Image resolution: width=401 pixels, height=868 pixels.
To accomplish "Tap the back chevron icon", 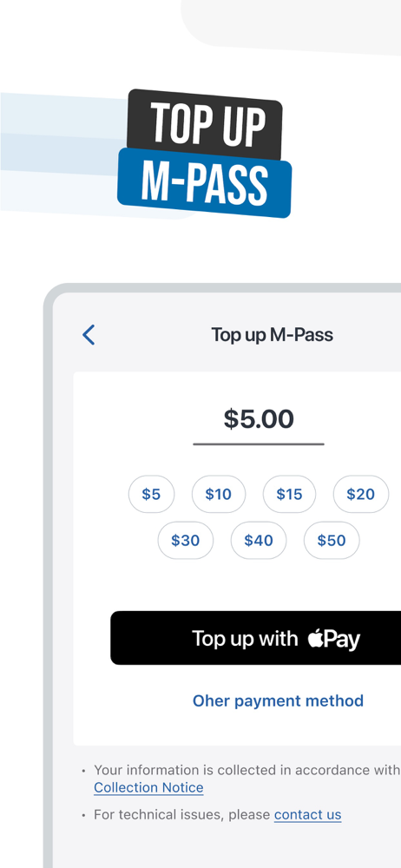I will point(89,335).
